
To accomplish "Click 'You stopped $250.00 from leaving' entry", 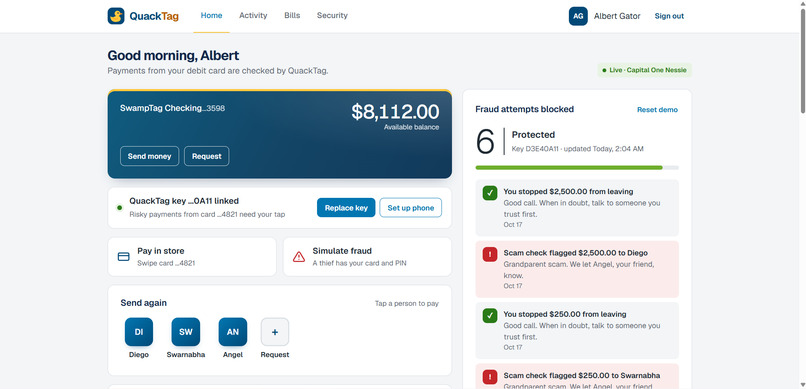I will [x=577, y=330].
